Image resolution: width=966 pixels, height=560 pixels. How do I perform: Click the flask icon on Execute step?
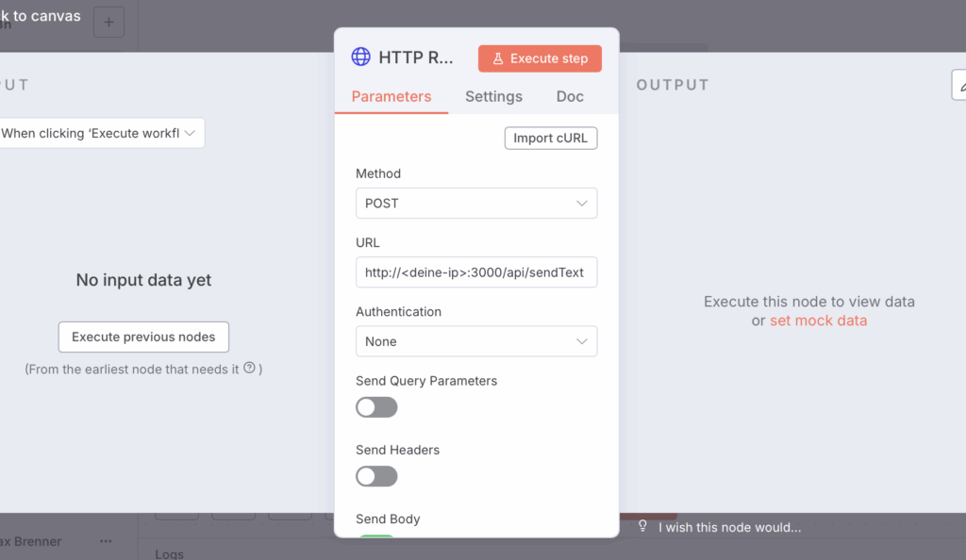click(x=498, y=58)
